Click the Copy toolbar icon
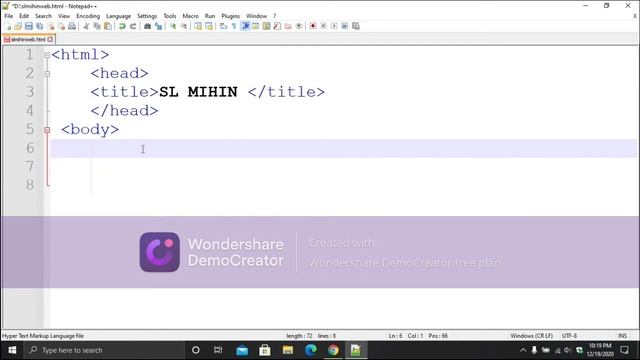The width and height of the screenshot is (640, 360). click(97, 26)
